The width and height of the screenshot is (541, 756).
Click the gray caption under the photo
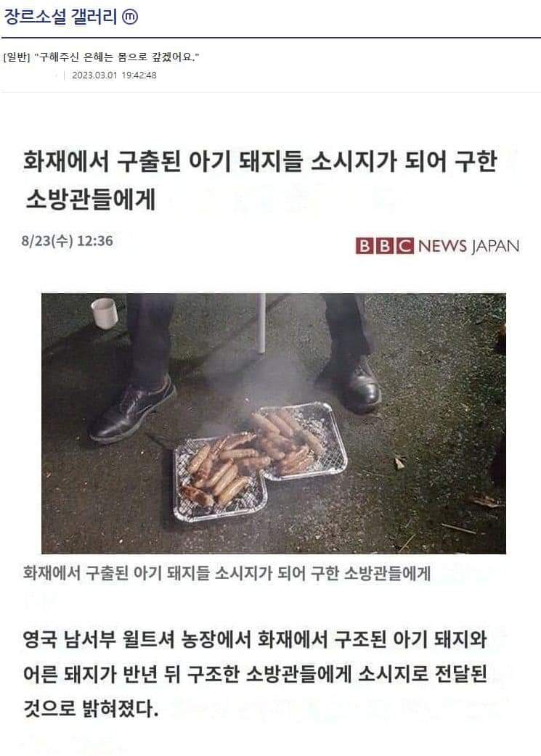tap(227, 573)
